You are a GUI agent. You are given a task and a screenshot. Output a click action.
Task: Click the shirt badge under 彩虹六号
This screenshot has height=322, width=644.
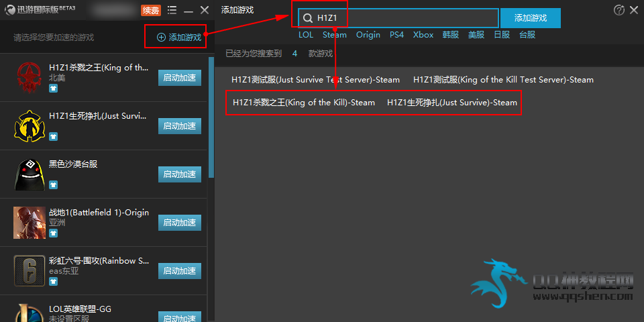click(x=54, y=281)
